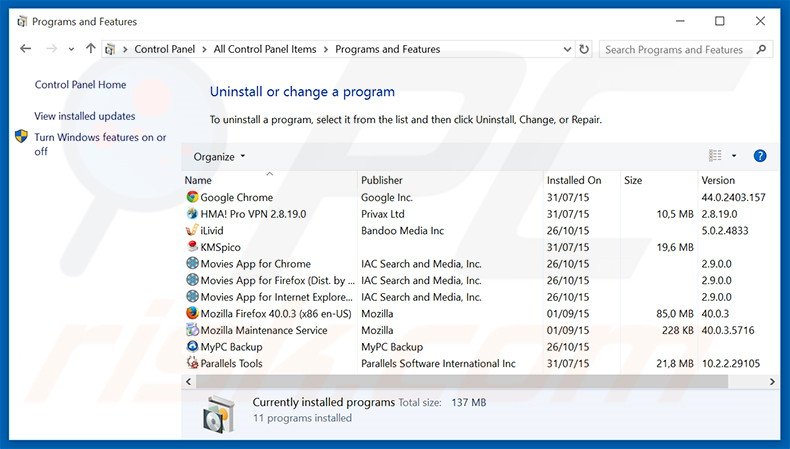
Task: Click the horizontal scrollbar thumb
Action: 462,381
